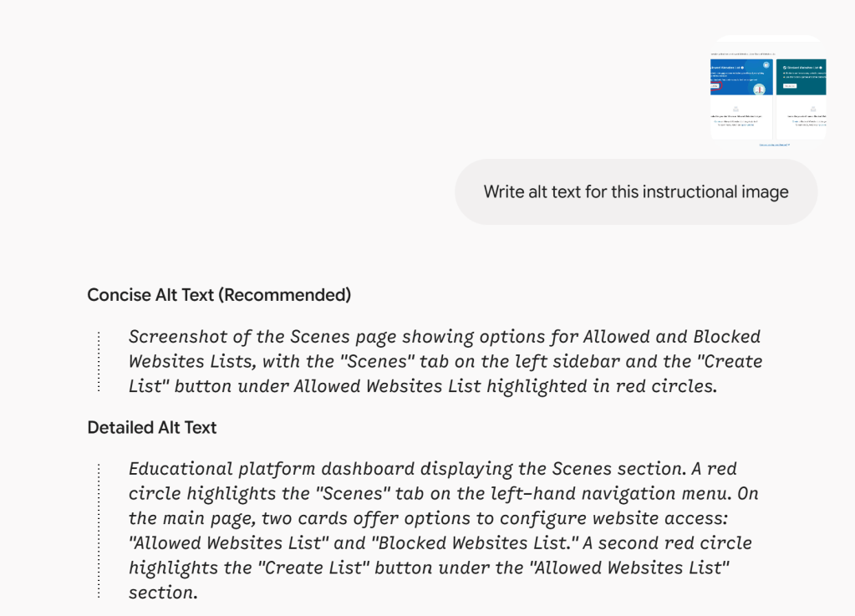The image size is (855, 616).
Task: Click the dotted quote bar beside concise text
Action: tap(99, 361)
